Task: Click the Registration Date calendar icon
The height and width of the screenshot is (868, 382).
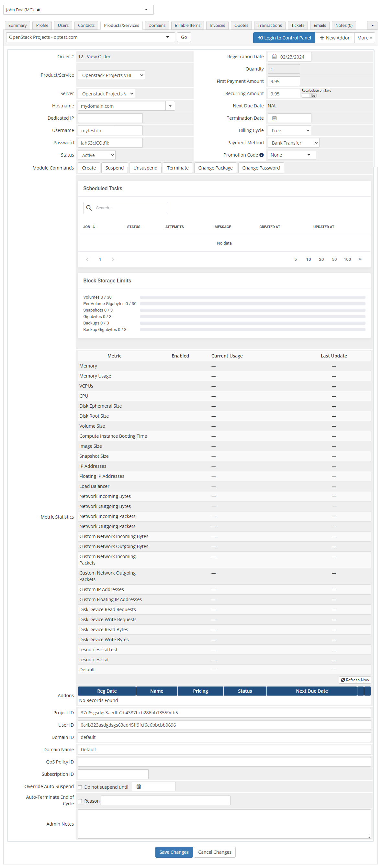Action: [x=274, y=57]
